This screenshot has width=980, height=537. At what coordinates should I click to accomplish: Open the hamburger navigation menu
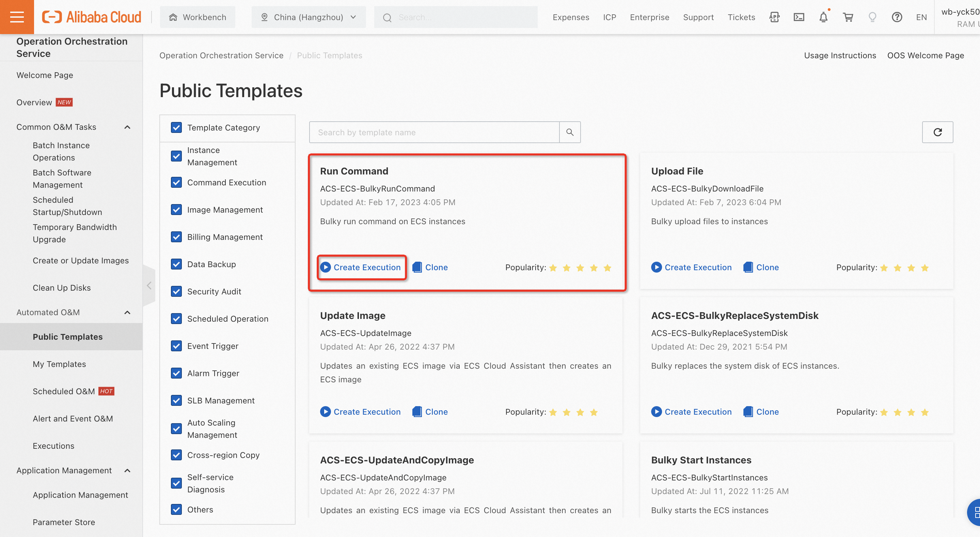[x=17, y=17]
